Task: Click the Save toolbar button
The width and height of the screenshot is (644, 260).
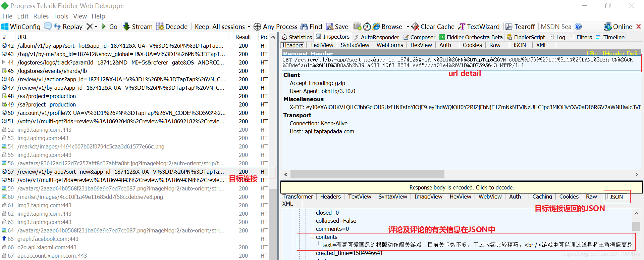Action: (x=337, y=27)
